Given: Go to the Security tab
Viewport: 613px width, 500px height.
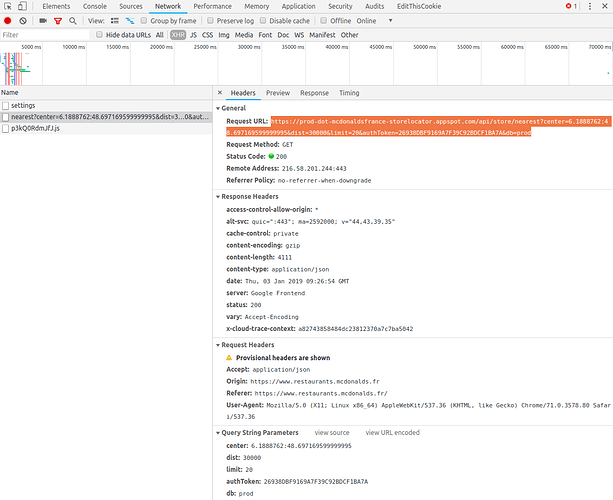Looking at the screenshot, I should (x=340, y=6).
